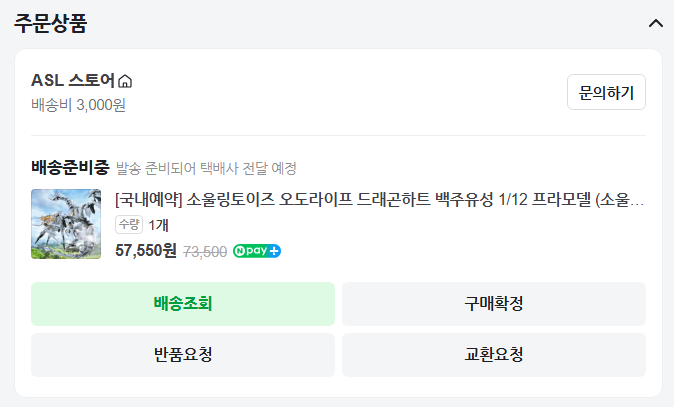Open the ASL 스토어 store link
The image size is (674, 407).
(72, 81)
